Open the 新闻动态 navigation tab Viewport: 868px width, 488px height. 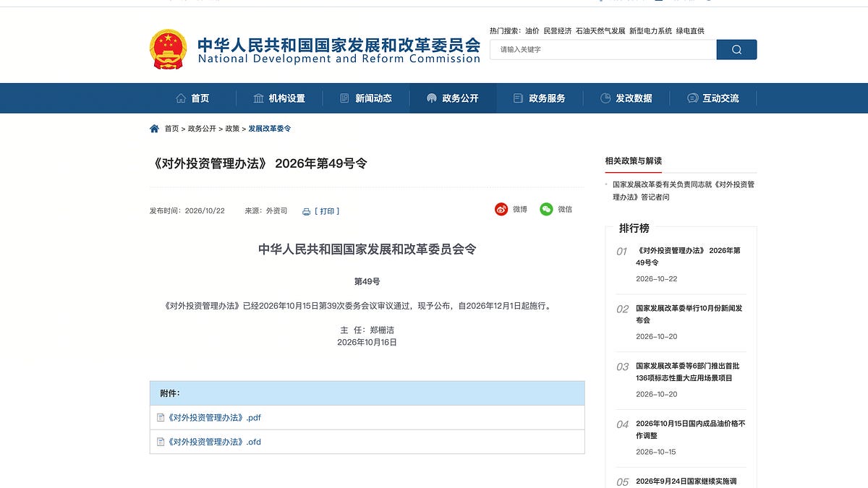click(x=366, y=98)
